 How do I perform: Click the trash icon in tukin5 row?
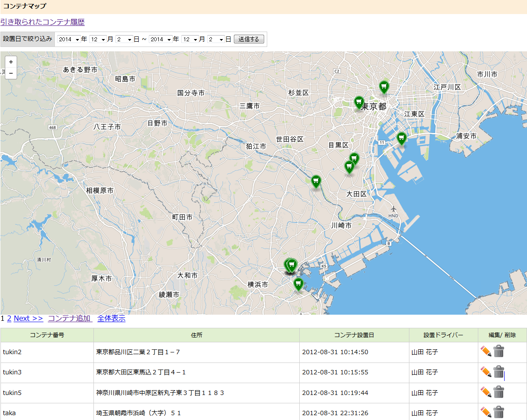498,392
